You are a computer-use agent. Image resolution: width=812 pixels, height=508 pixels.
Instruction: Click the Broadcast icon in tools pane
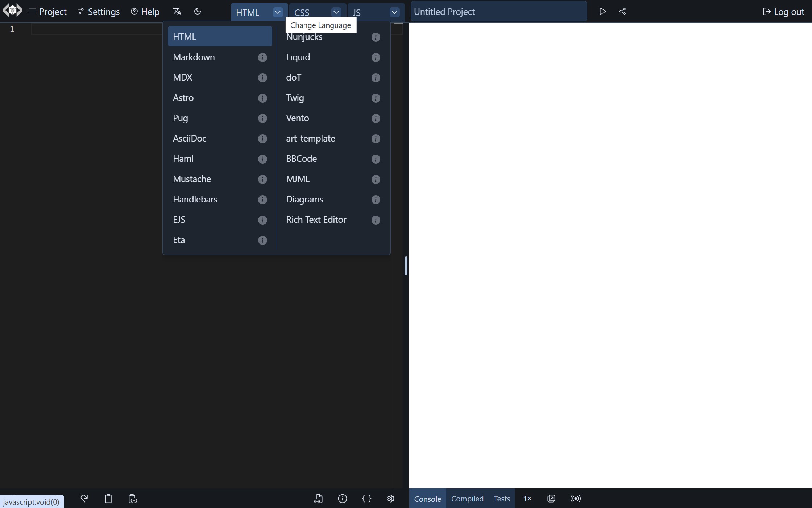tap(575, 499)
